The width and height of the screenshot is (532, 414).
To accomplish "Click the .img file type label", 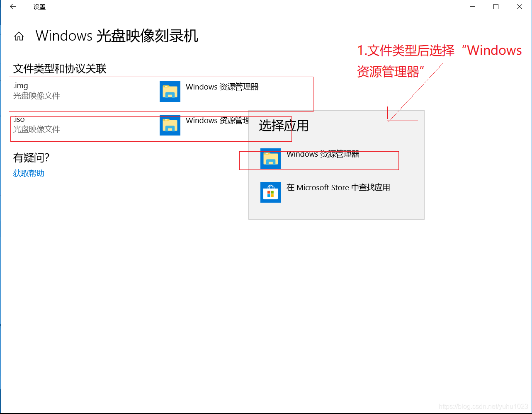I will pos(21,86).
